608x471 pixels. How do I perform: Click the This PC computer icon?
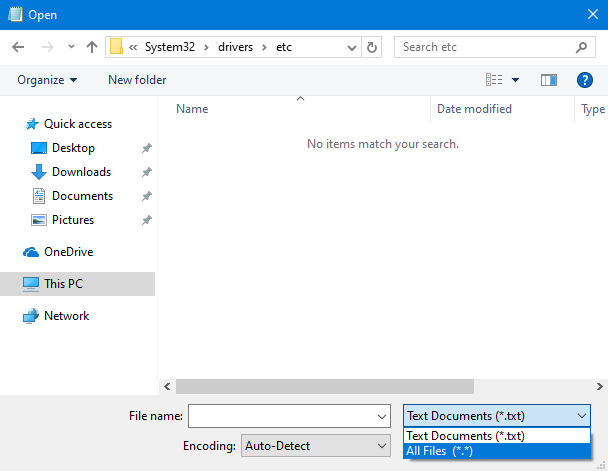click(x=31, y=284)
